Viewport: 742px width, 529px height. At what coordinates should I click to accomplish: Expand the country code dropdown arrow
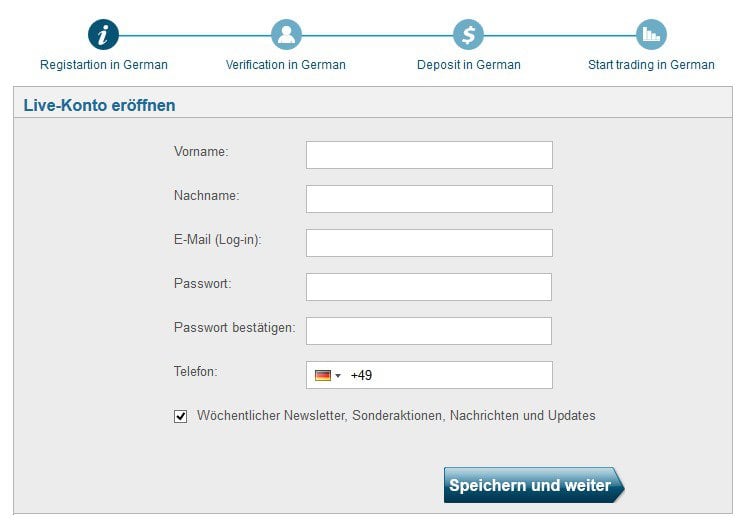click(338, 376)
